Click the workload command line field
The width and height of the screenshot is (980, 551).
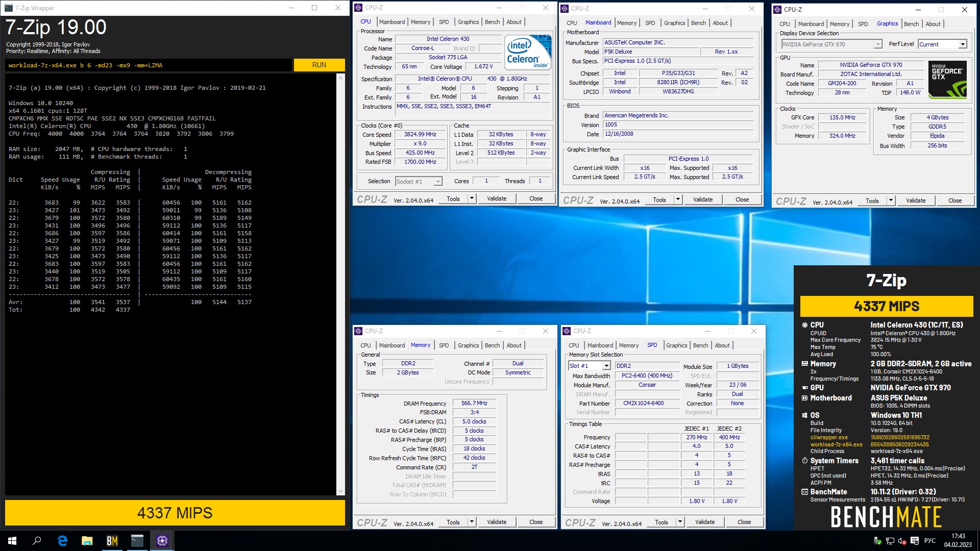(x=149, y=65)
